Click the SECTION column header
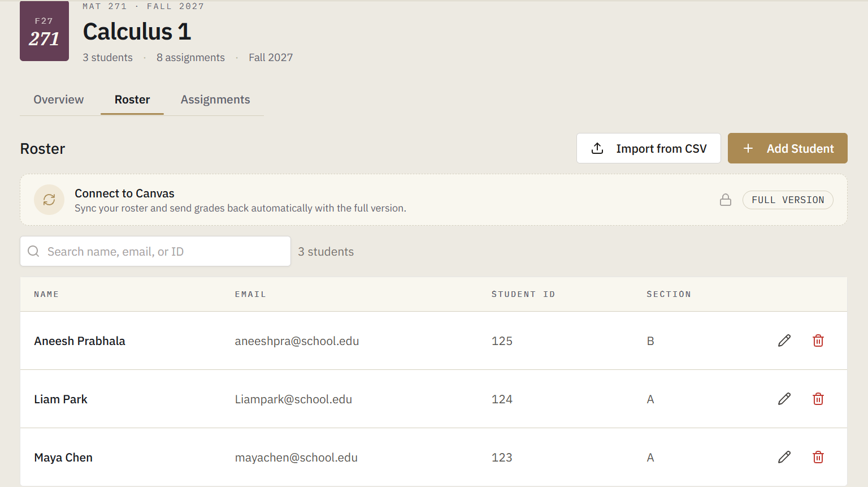 tap(669, 294)
